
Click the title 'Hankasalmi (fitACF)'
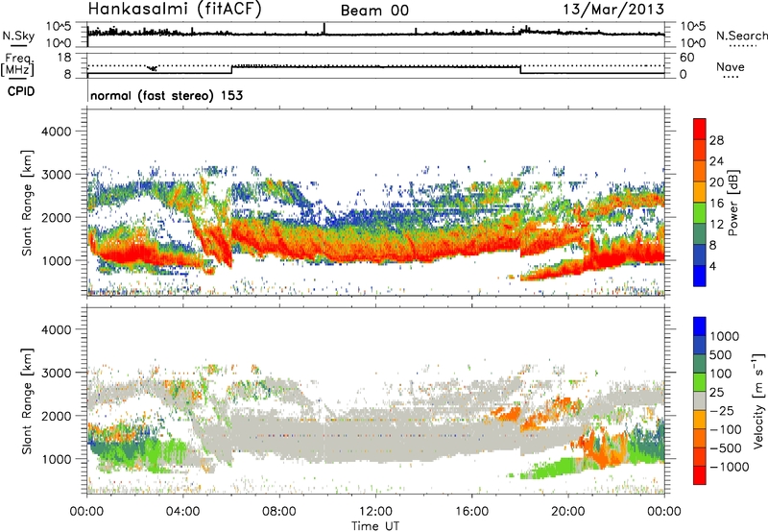click(175, 9)
